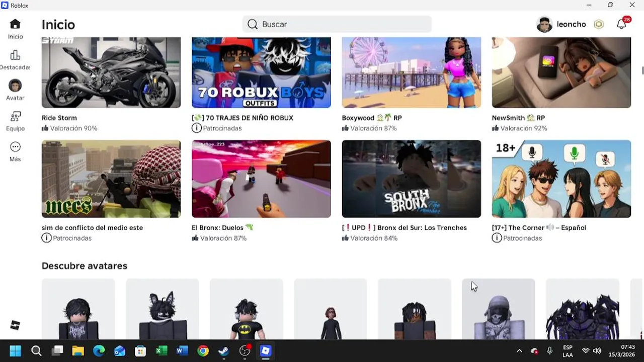Click inside the Buscar search field
Image resolution: width=644 pixels, height=362 pixels.
(337, 24)
